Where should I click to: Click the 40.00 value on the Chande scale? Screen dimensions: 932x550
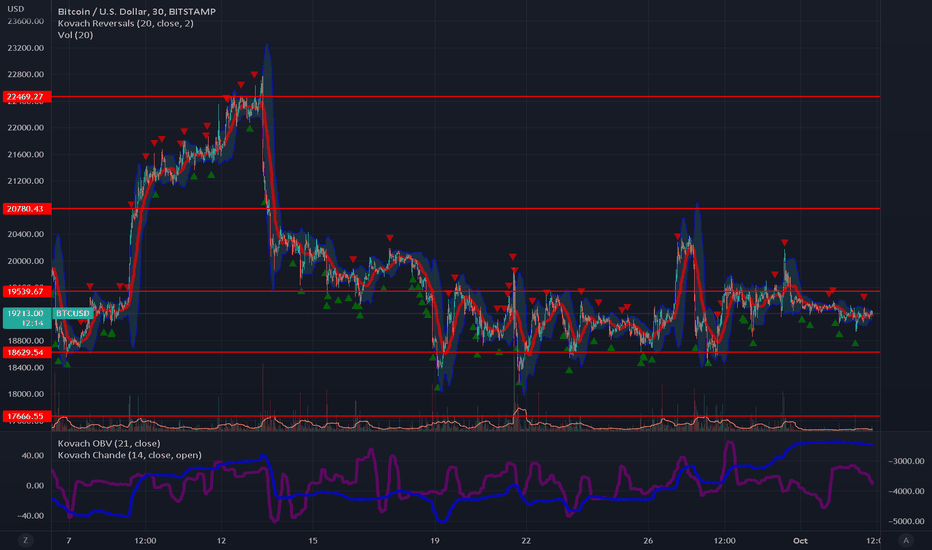[33, 455]
